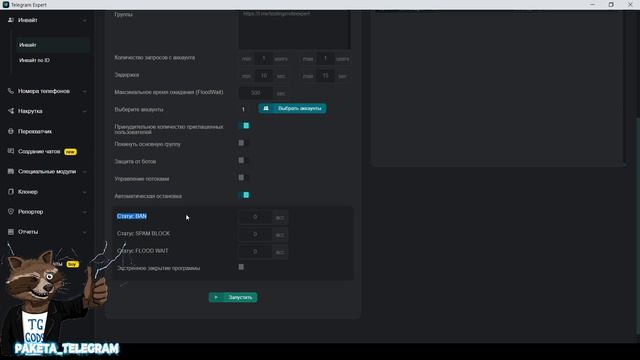This screenshot has height=360, width=640.
Task: Click the shield icon beside Репортер
Action: pyautogui.click(x=11, y=212)
